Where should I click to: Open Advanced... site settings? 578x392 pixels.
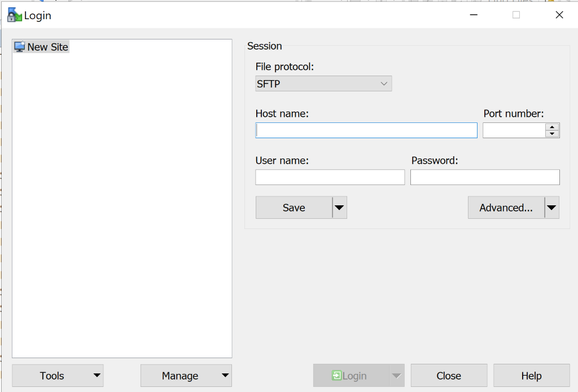pyautogui.click(x=506, y=208)
